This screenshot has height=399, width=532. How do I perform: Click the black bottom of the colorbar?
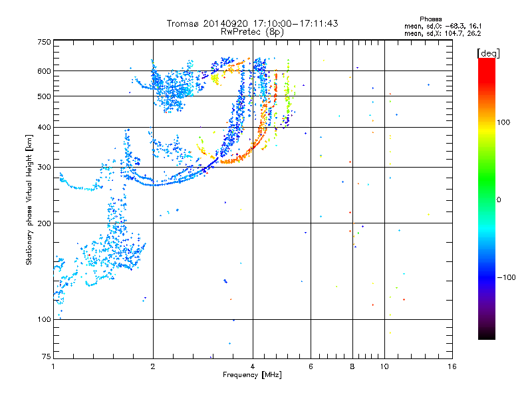click(487, 334)
